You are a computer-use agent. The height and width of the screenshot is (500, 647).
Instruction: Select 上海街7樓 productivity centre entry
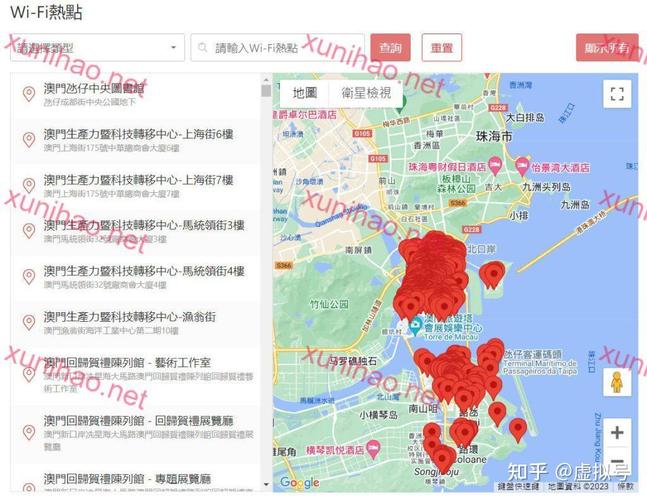click(x=136, y=186)
